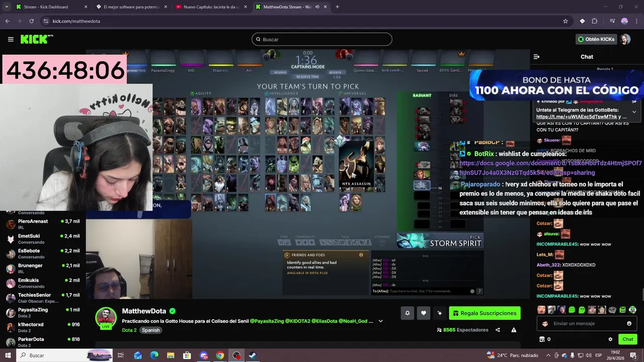644x362 pixels.
Task: Open PayasitaZing channel in sidebar
Action: coord(43,312)
